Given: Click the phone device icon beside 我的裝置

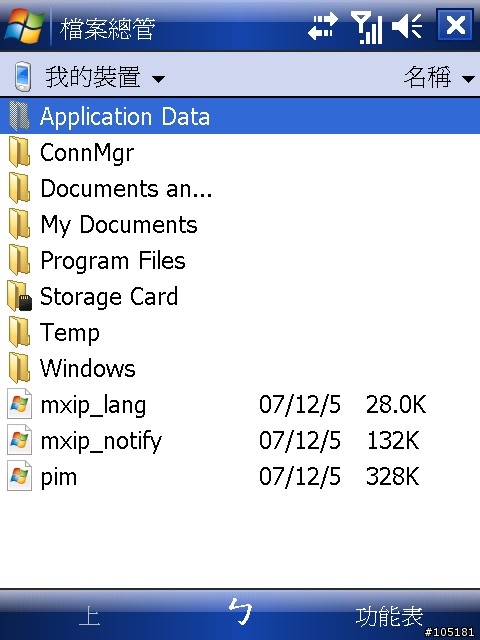Looking at the screenshot, I should tap(22, 76).
